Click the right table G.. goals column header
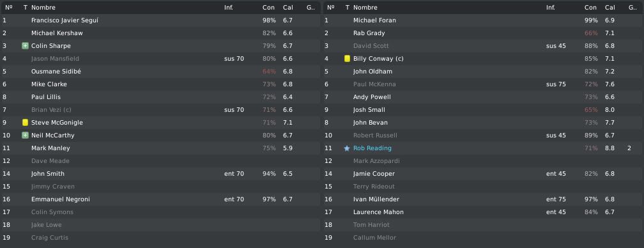Viewport: 644px width, 248px height. [x=632, y=8]
